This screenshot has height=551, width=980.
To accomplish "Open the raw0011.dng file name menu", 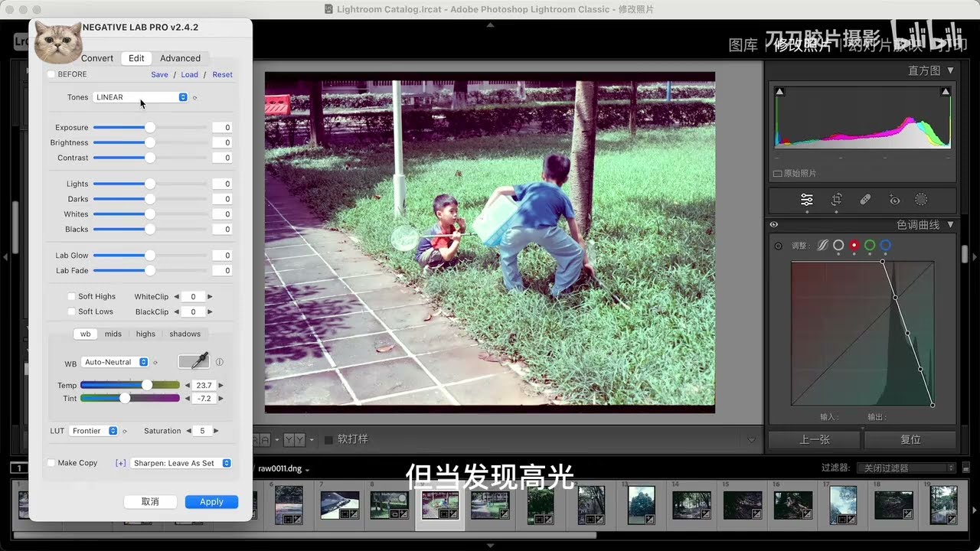I will coord(283,468).
